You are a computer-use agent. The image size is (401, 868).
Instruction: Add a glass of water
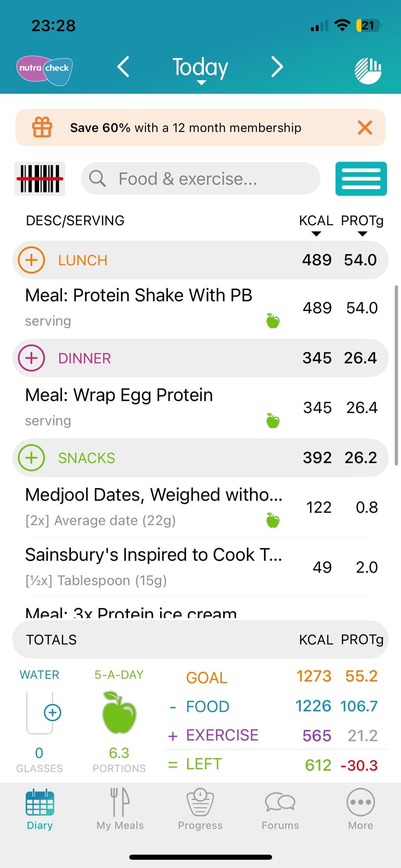pos(52,712)
